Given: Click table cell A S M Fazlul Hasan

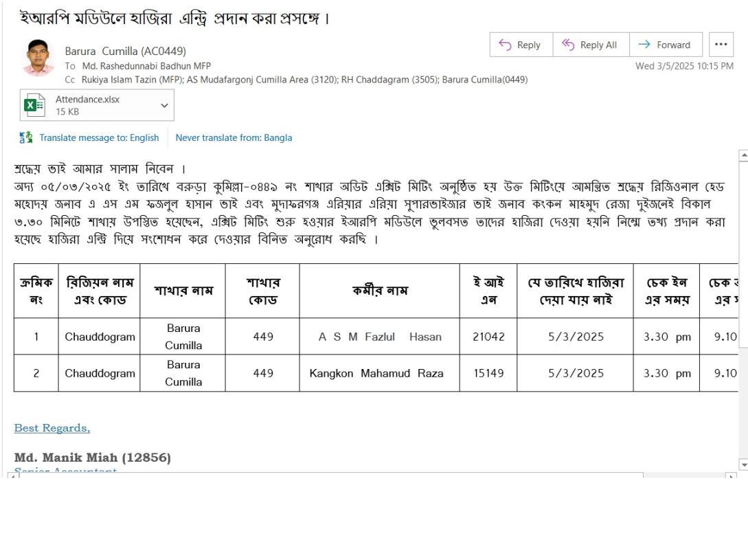Looking at the screenshot, I should coord(380,337).
